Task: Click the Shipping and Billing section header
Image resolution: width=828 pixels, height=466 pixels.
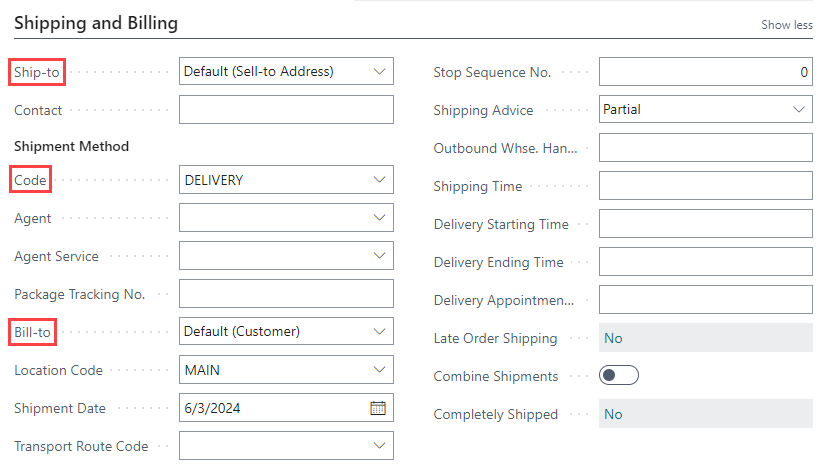Action: [96, 22]
